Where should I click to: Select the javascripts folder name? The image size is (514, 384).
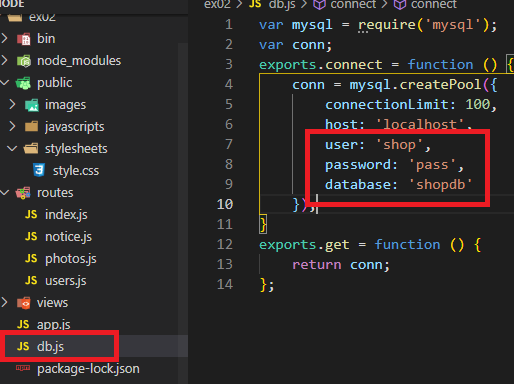tap(74, 127)
